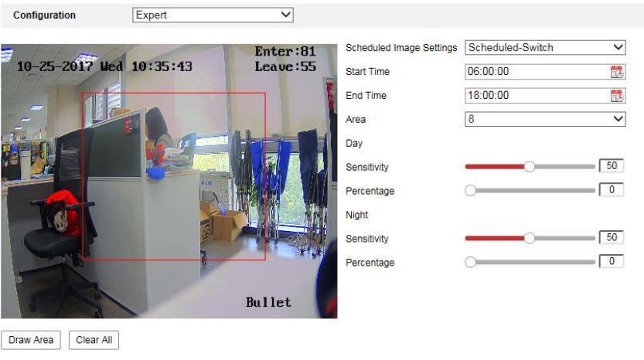
Task: Adjust the Night Percentage slider handle
Action: tap(470, 263)
